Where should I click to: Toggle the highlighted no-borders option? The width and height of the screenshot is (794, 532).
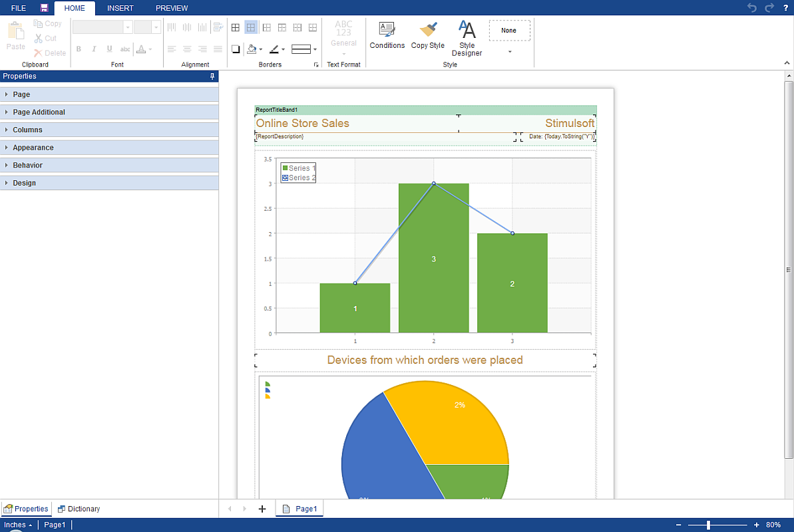251,28
